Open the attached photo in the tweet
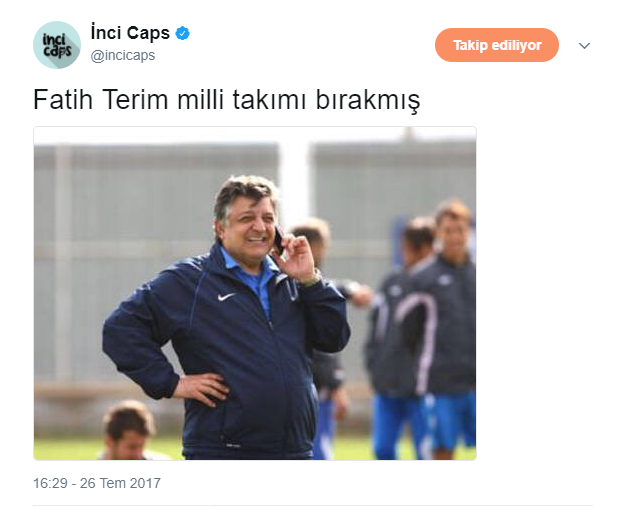Image resolution: width=626 pixels, height=507 pixels. tap(255, 293)
